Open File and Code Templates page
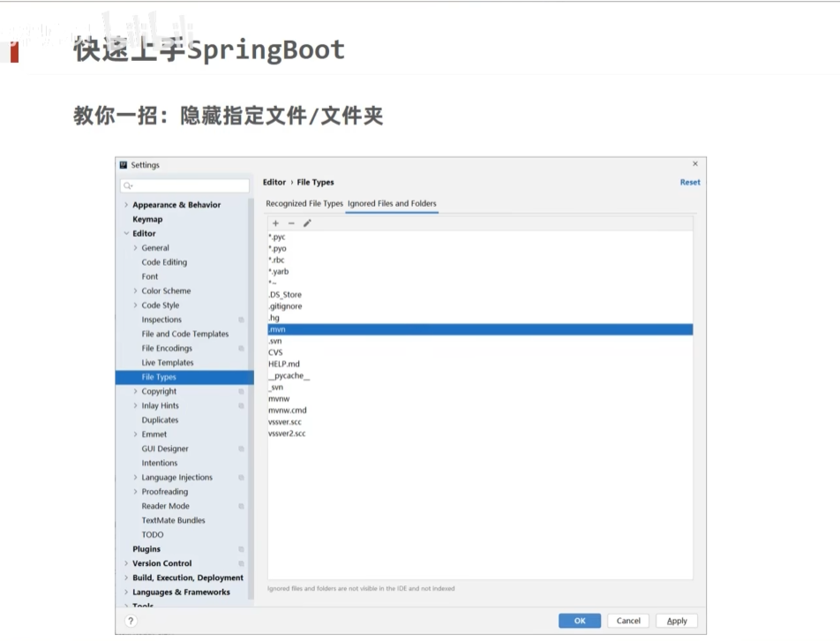The width and height of the screenshot is (840, 641). coord(184,334)
